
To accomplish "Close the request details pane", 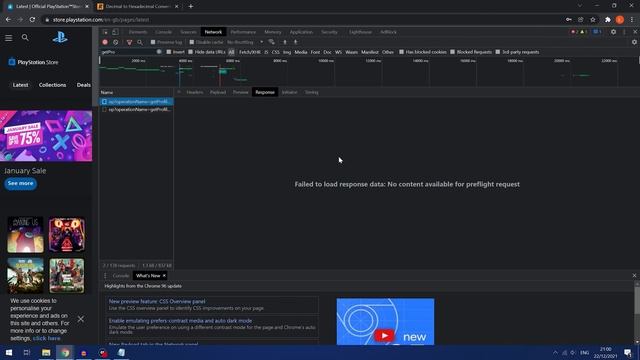I will point(179,92).
